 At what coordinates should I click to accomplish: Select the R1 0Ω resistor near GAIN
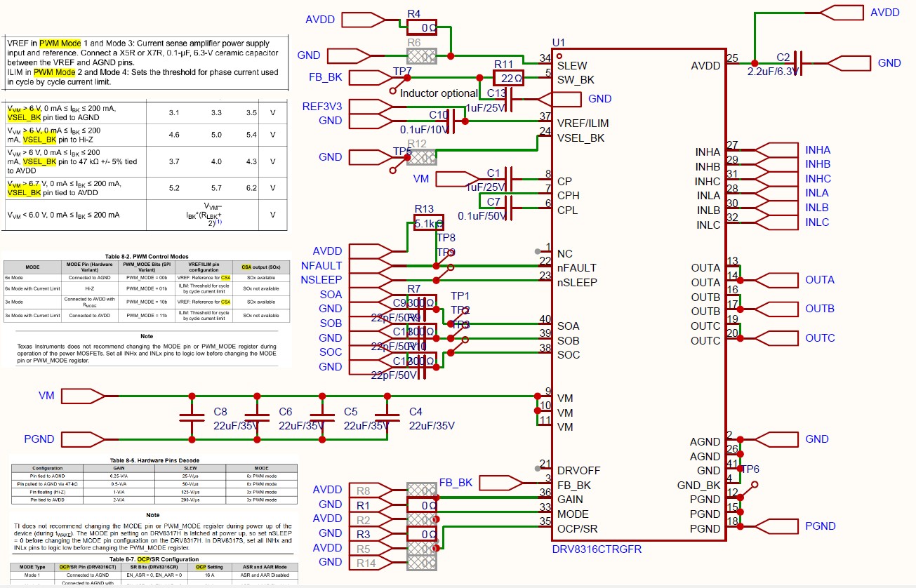(x=422, y=505)
